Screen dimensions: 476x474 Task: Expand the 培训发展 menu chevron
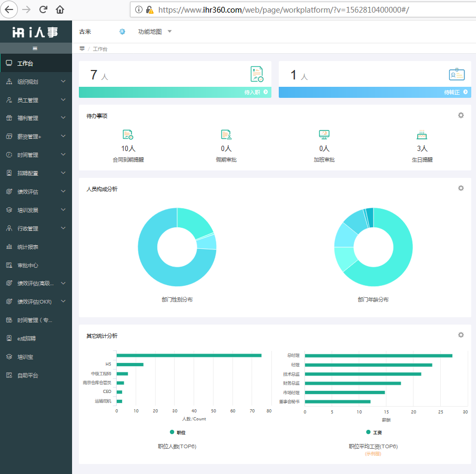click(63, 210)
